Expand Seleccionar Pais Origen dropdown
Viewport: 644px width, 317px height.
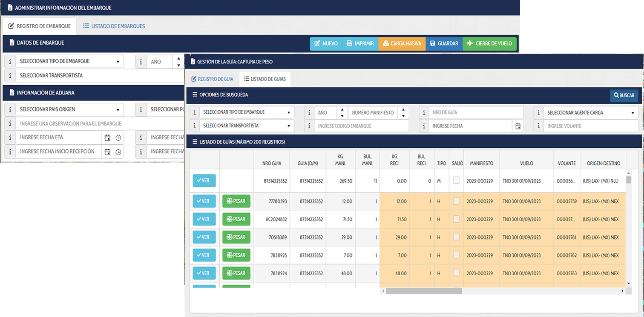click(x=70, y=110)
